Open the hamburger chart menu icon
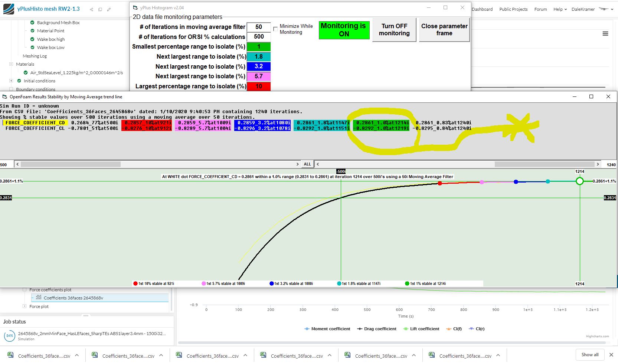This screenshot has height=364, width=618. [x=605, y=34]
